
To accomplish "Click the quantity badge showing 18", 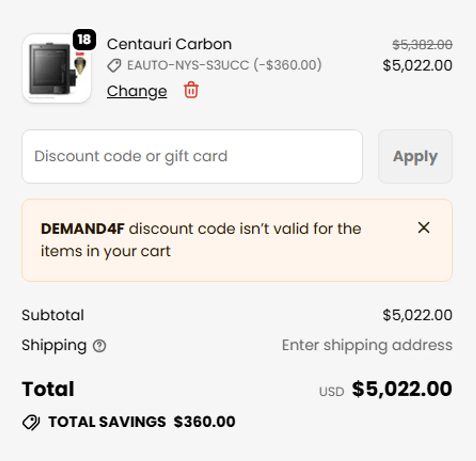I will click(84, 40).
